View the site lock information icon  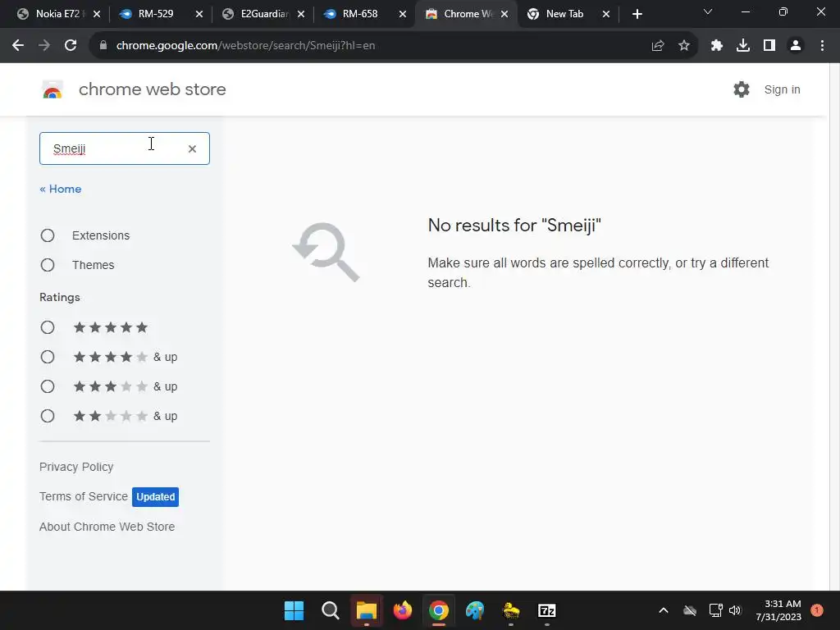[103, 46]
